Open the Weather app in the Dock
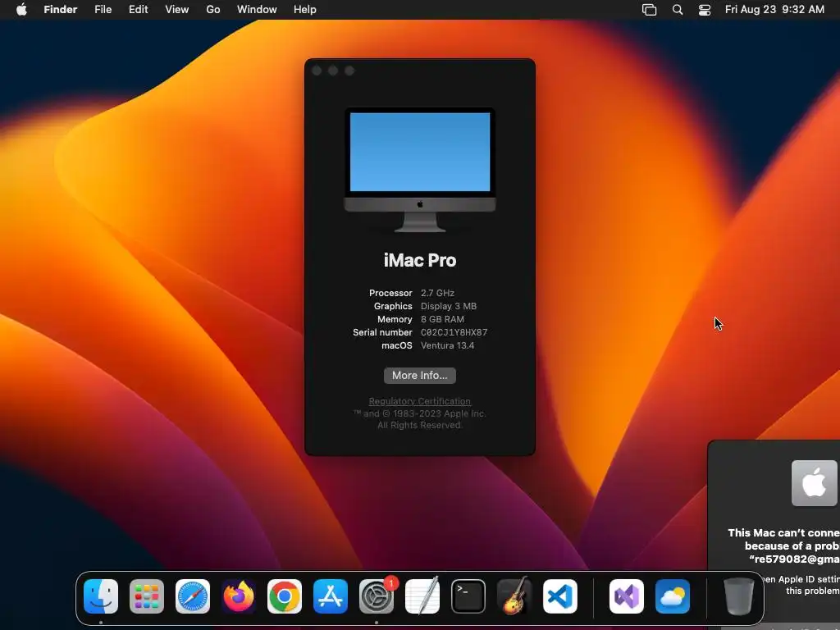 [673, 596]
